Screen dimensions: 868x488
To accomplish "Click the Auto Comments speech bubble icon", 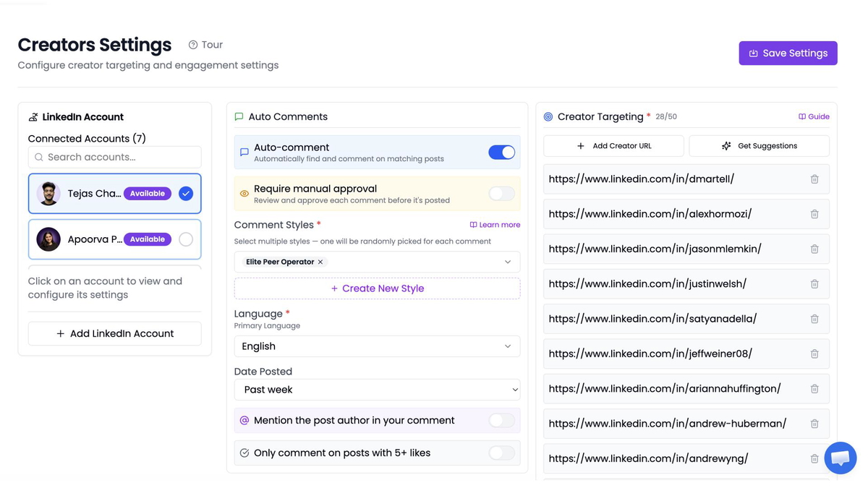I will (239, 116).
